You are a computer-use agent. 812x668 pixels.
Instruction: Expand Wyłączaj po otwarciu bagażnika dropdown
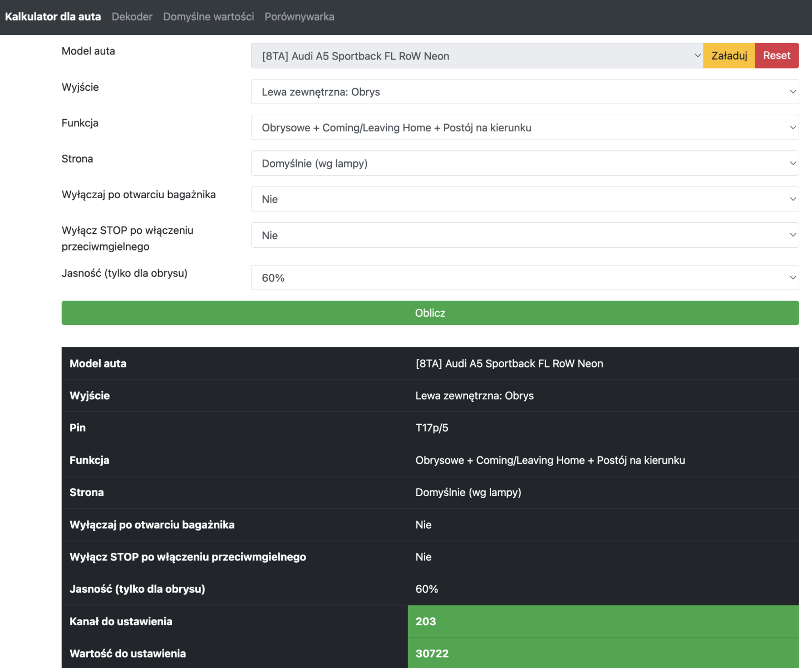(x=525, y=199)
